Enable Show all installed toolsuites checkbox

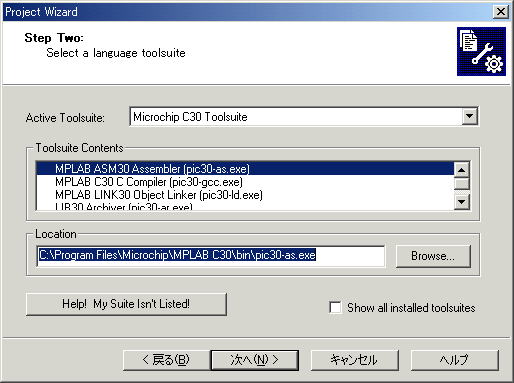coord(335,307)
